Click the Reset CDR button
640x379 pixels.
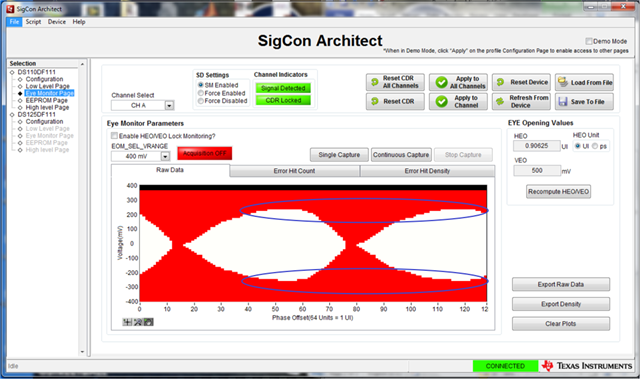click(x=395, y=101)
